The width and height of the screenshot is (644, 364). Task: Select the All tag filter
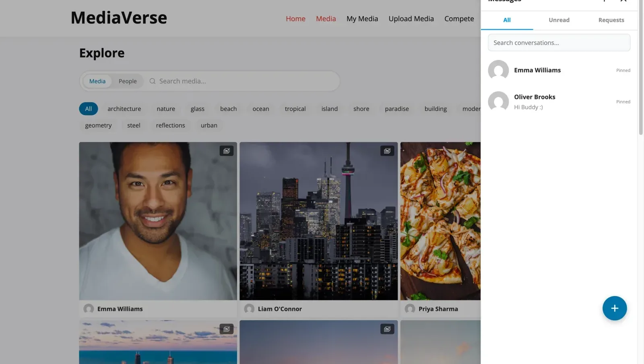pyautogui.click(x=89, y=109)
